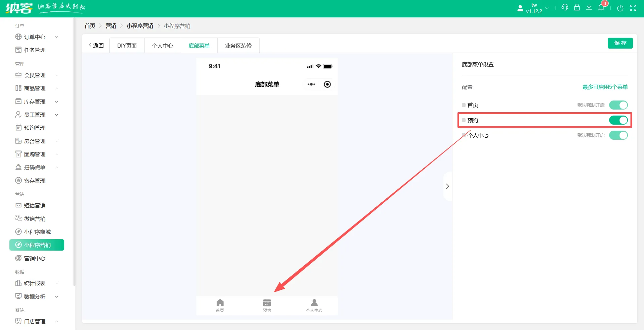Open the notification bell with badge
The image size is (644, 330).
[601, 7]
